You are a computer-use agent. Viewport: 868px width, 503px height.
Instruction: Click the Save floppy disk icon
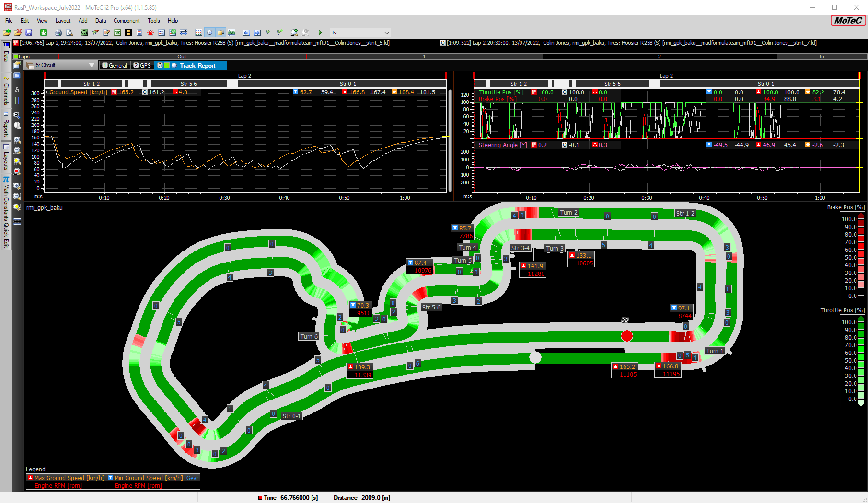click(29, 33)
